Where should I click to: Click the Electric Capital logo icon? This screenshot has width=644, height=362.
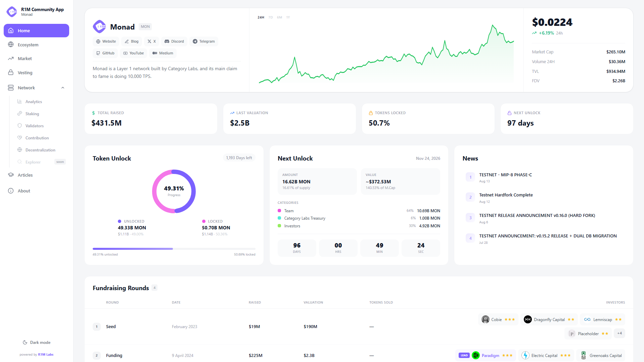525,355
